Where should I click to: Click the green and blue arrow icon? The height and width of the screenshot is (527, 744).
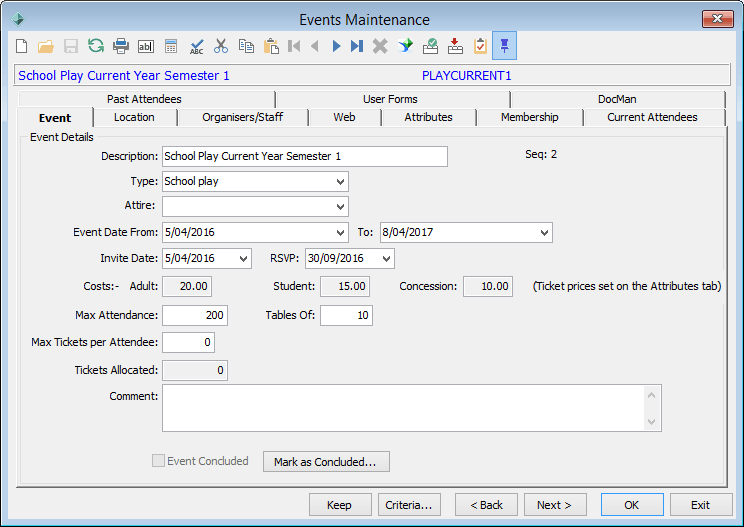click(x=405, y=46)
